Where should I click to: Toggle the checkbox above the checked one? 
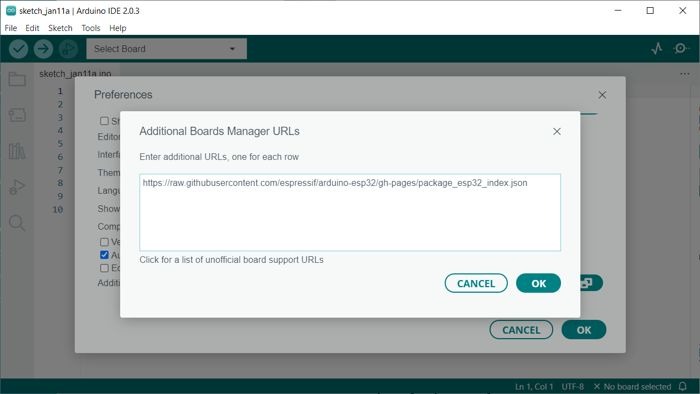104,242
